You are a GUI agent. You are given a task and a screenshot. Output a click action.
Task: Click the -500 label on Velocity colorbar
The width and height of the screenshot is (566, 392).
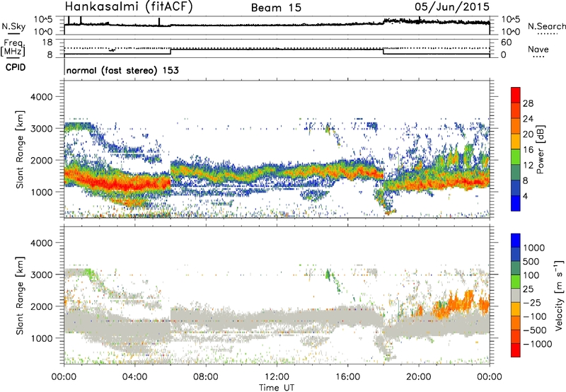[534, 330]
